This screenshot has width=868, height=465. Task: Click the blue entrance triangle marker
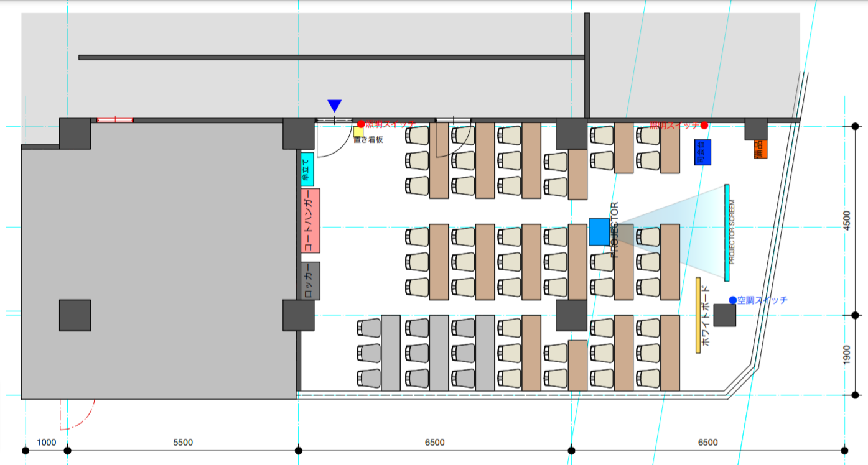point(335,106)
